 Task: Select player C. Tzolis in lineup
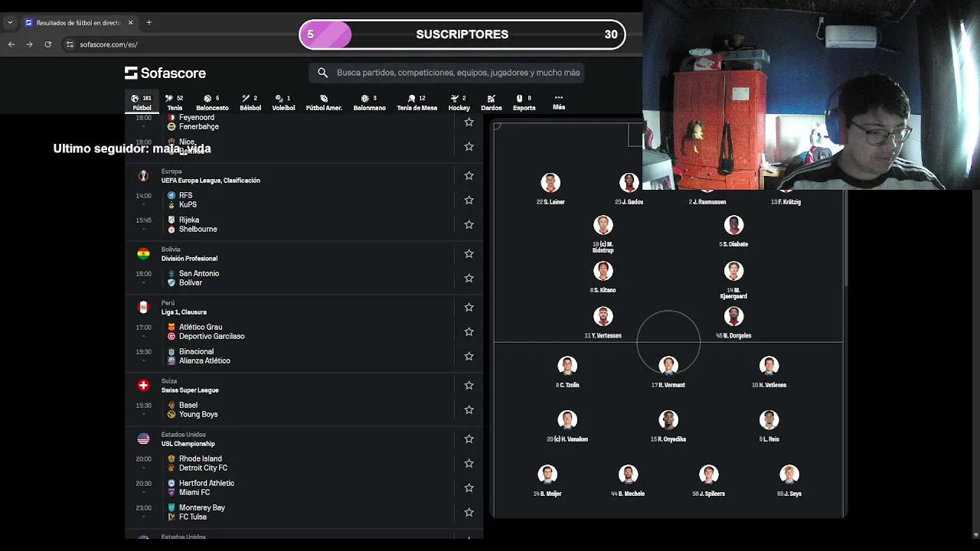pos(567,372)
